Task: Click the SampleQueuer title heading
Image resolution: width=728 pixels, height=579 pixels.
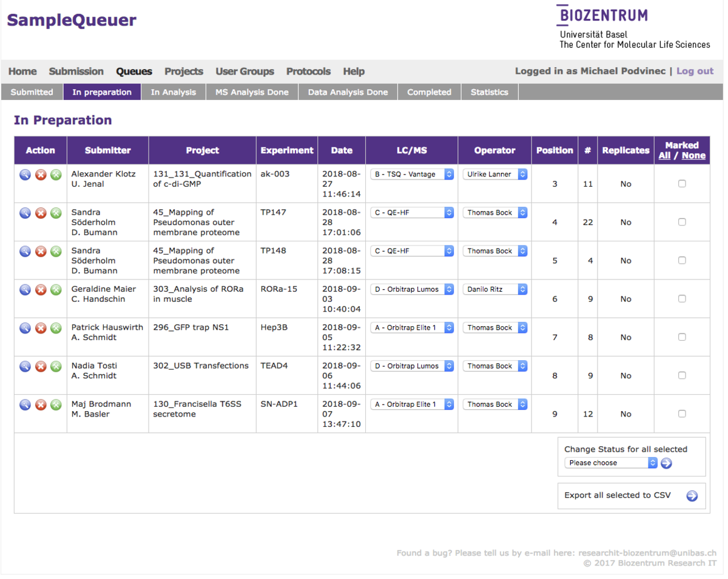Action: tap(72, 21)
